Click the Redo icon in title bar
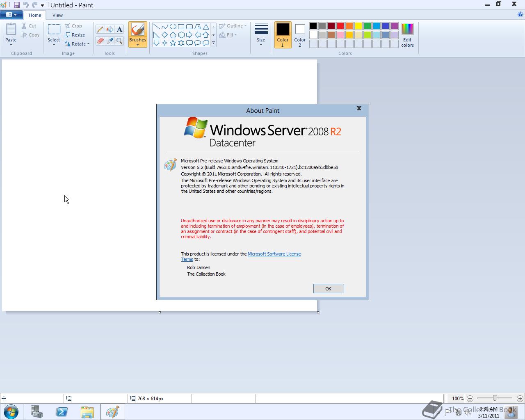This screenshot has width=525, height=420. pyautogui.click(x=34, y=5)
